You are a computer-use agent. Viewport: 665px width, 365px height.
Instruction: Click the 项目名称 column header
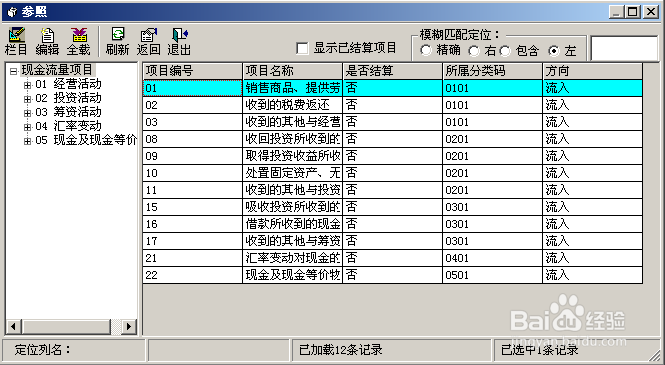click(x=293, y=71)
